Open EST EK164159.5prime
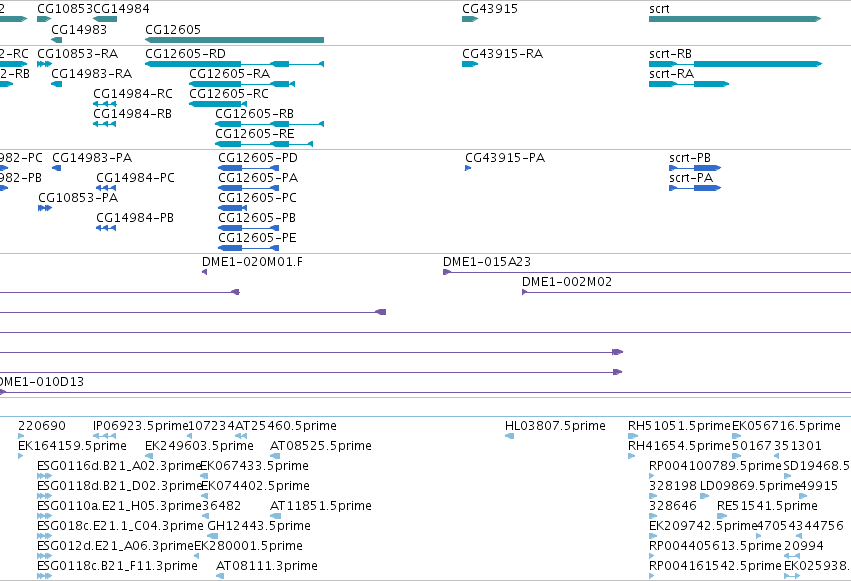 [x=21, y=456]
